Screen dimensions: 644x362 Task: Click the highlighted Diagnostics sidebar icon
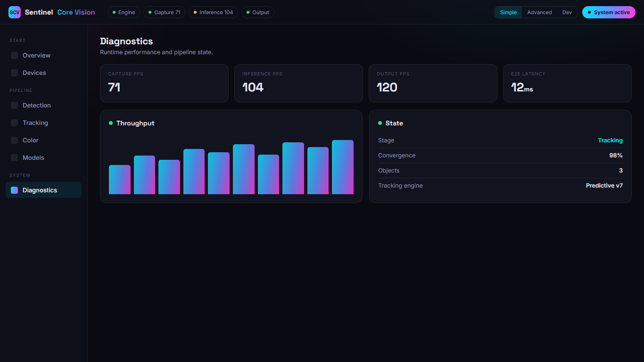point(15,190)
